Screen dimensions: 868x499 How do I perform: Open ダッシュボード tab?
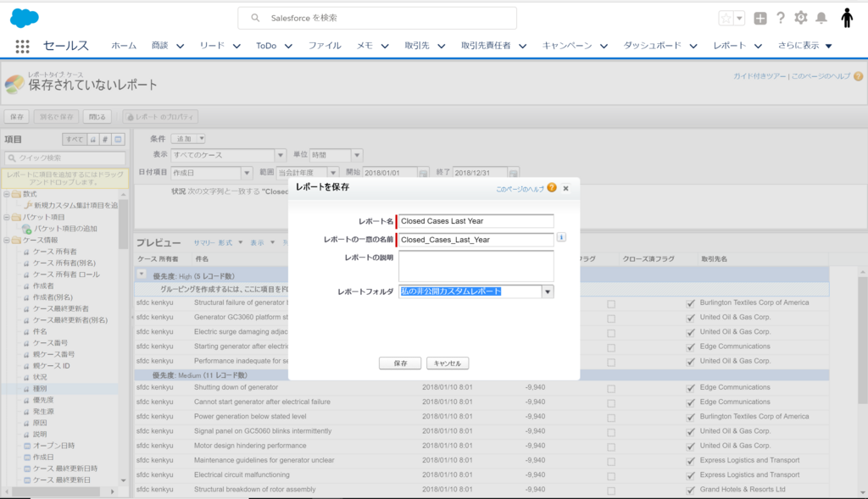[x=652, y=46]
